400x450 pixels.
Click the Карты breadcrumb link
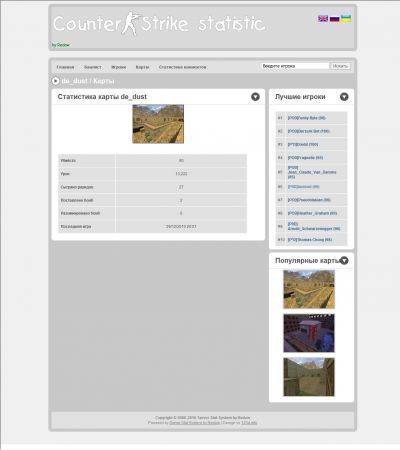[x=104, y=81]
